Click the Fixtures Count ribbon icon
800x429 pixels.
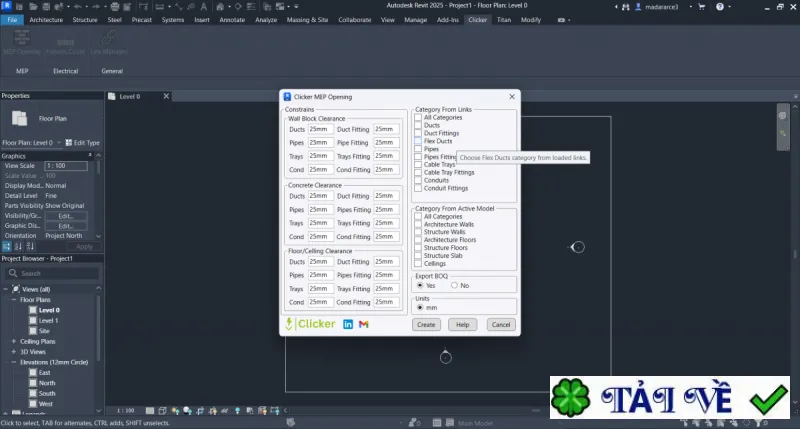(x=66, y=40)
